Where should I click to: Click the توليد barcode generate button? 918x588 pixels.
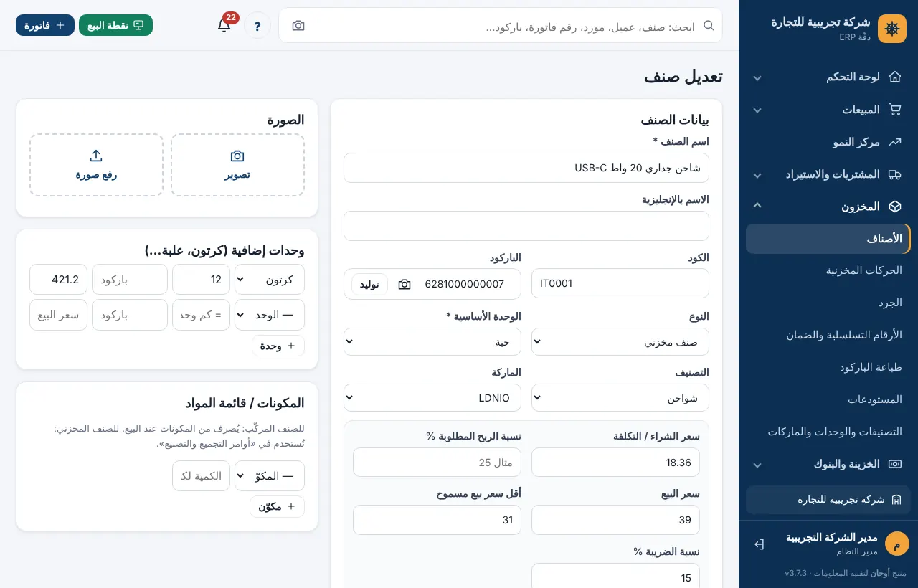[x=369, y=284]
